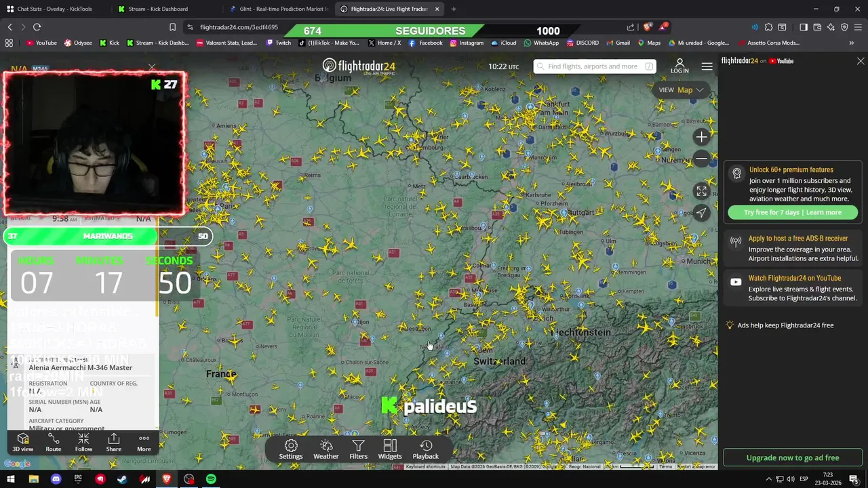Screen dimensions: 868x488
Task: Open the Instagram bookmark
Action: pos(466,43)
